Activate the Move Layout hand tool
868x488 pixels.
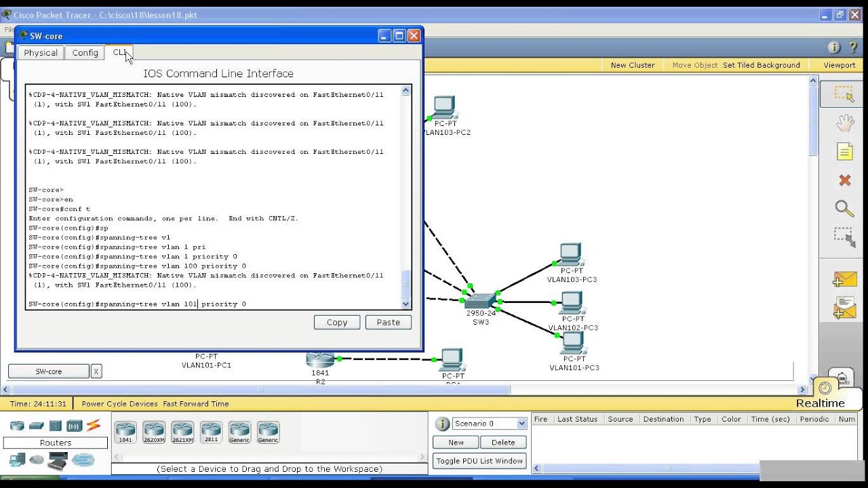[x=844, y=123]
